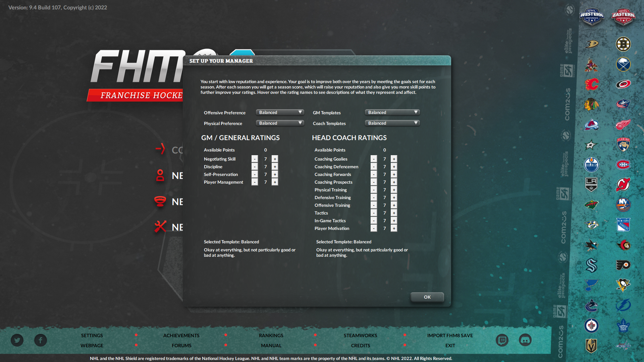Open the FORUMS link
The height and width of the screenshot is (362, 644).
181,346
